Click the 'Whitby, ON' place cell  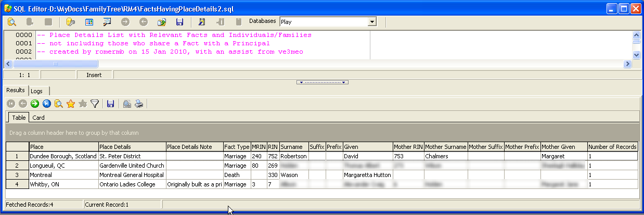tap(63, 184)
